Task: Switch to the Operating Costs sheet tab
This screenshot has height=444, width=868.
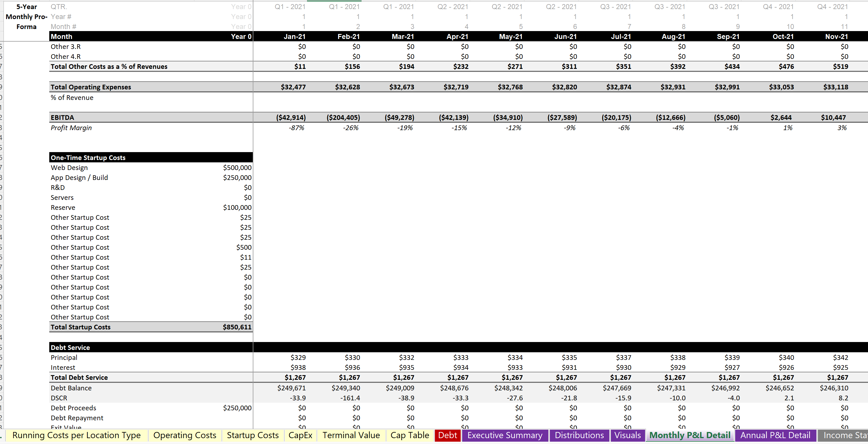Action: (x=185, y=435)
